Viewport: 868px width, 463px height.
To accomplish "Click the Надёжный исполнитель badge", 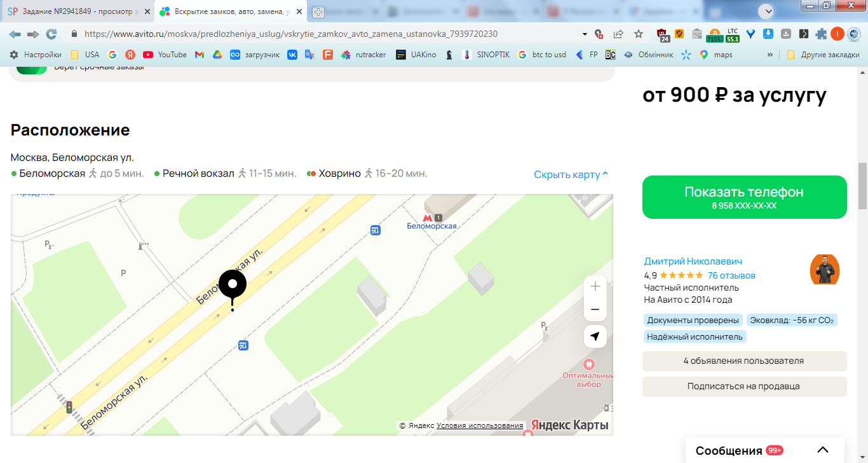I will tap(695, 336).
